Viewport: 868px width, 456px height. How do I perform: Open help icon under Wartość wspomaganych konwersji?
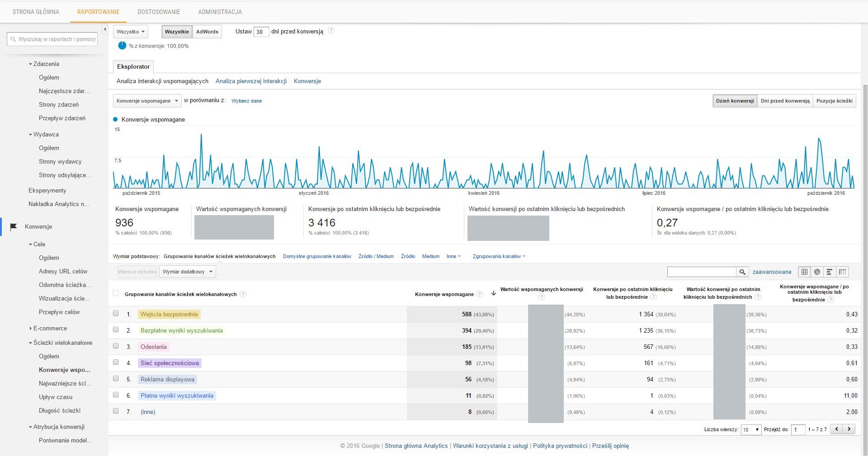542,297
